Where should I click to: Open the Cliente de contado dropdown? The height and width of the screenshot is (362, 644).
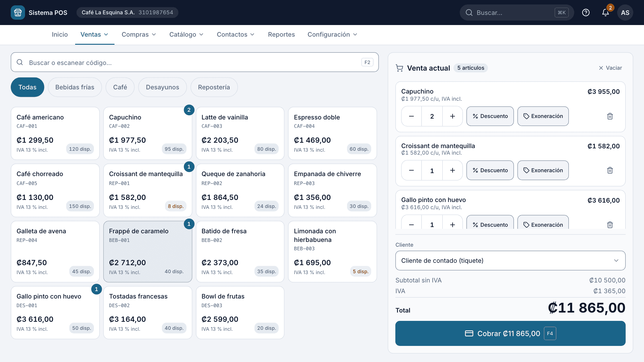click(x=510, y=261)
